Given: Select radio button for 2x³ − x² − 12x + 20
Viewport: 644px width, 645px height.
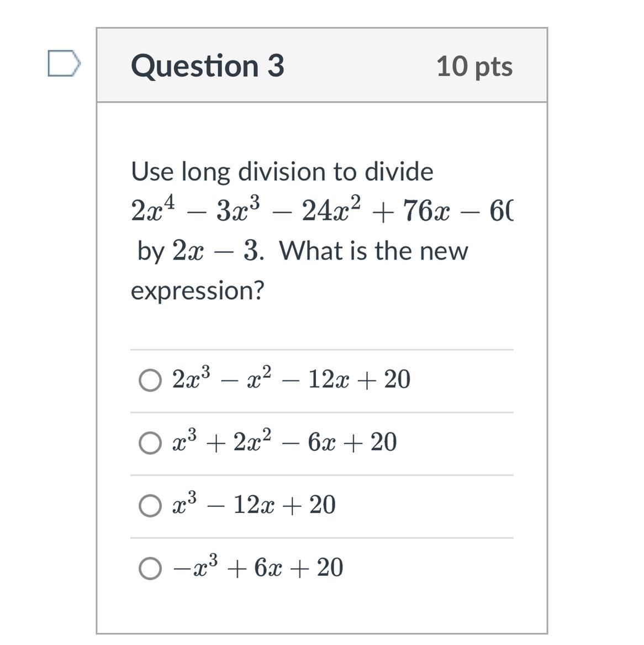Looking at the screenshot, I should (150, 380).
